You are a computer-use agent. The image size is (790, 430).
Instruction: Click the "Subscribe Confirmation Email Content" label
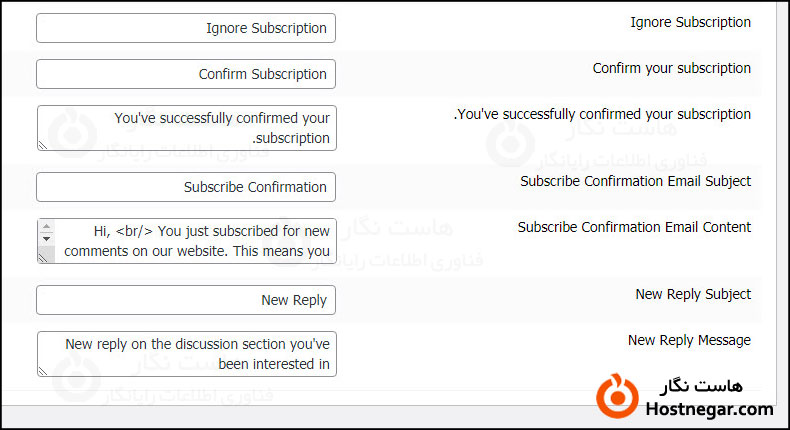click(634, 227)
